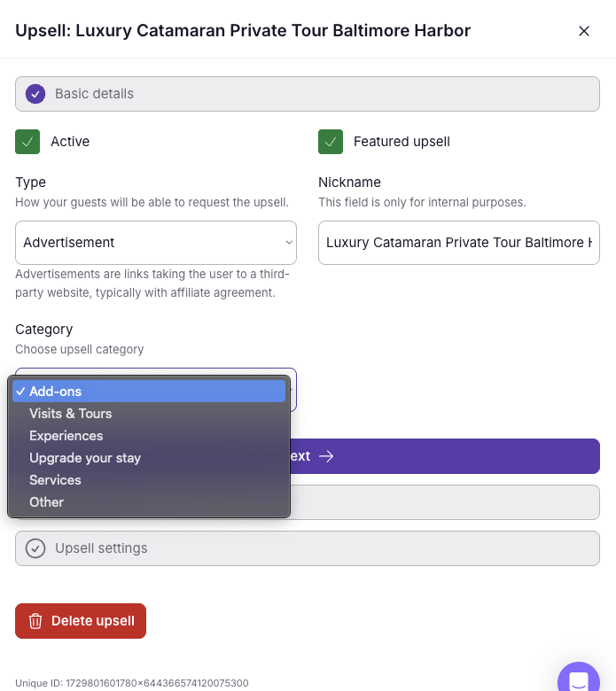Toggle the Featured upsell checkbox

(331, 141)
